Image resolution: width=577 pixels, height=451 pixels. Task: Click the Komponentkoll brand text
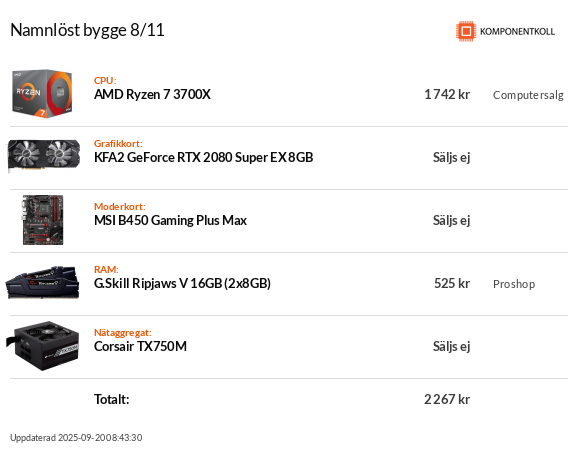point(517,32)
